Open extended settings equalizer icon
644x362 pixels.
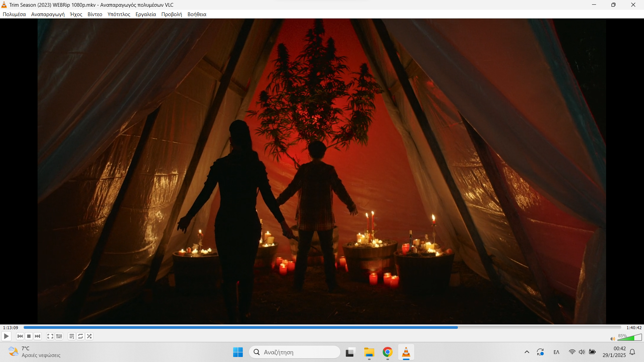[x=59, y=336]
